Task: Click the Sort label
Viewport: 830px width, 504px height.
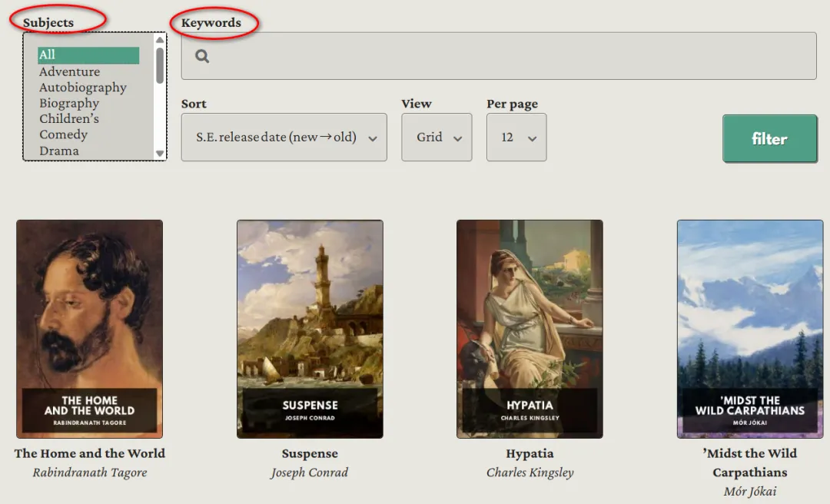Action: pyautogui.click(x=194, y=104)
